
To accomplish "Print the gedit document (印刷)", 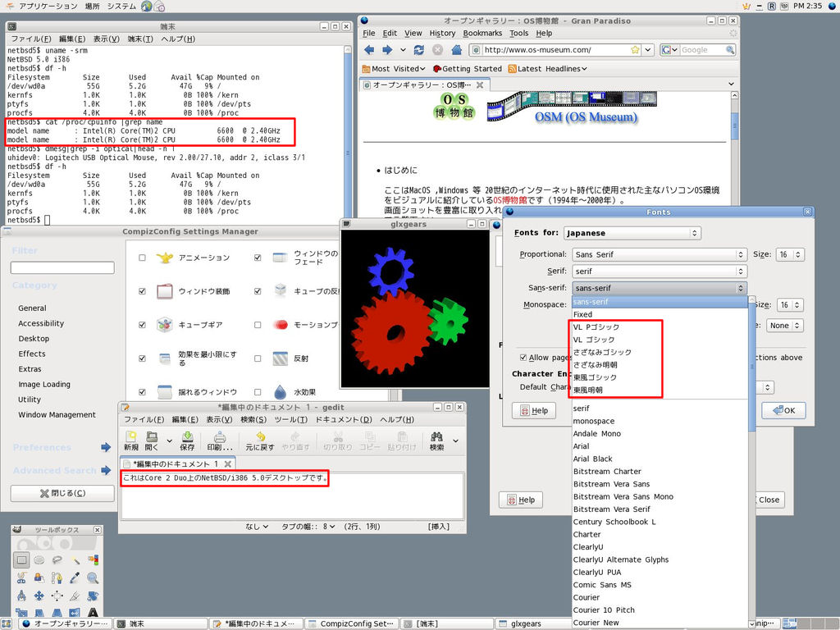I will pyautogui.click(x=220, y=441).
